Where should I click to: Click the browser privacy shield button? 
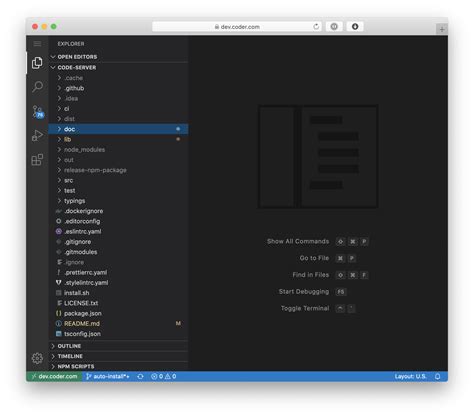tap(334, 27)
